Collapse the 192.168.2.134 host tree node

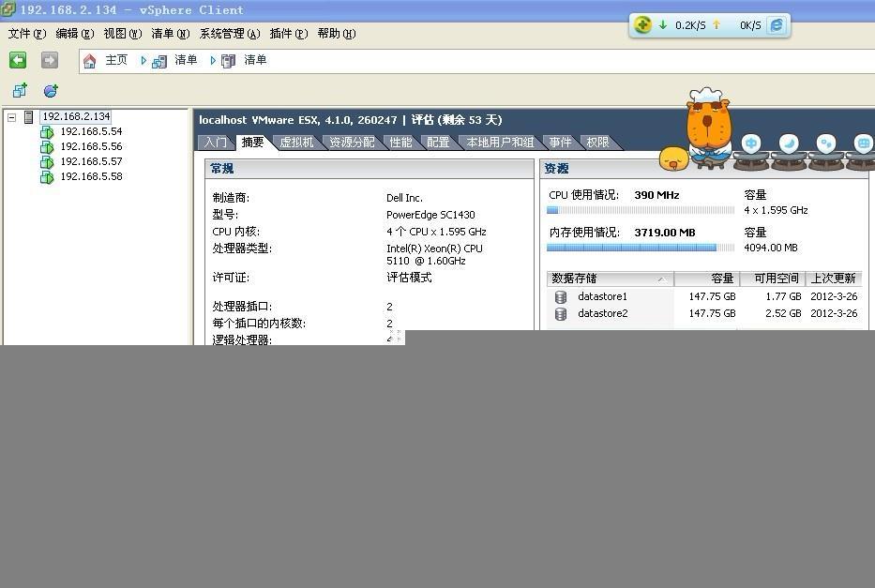[11, 118]
